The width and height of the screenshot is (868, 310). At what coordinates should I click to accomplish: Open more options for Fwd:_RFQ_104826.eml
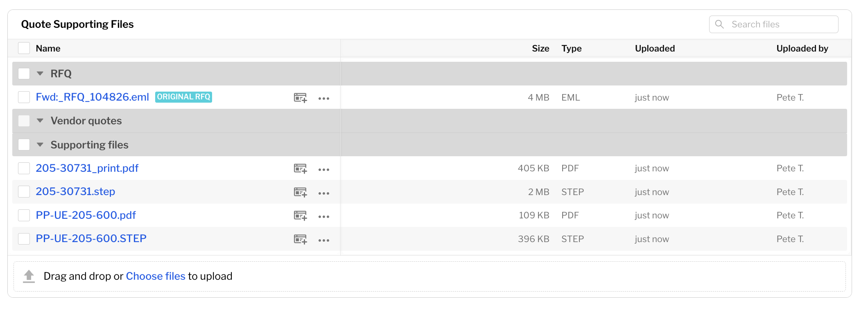pyautogui.click(x=324, y=98)
